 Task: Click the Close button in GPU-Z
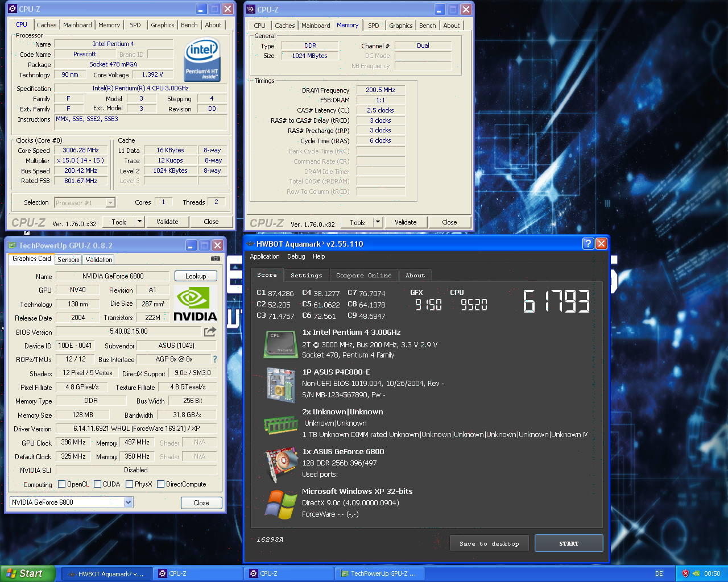(201, 503)
